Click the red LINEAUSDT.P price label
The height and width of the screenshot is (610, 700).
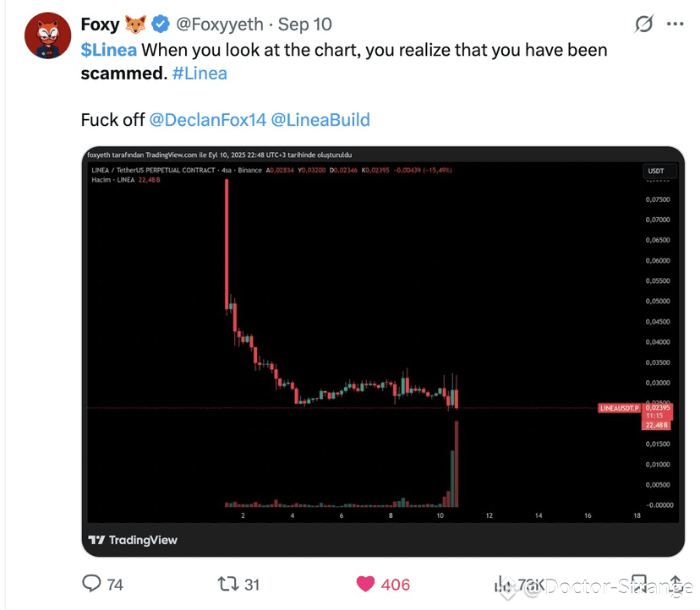[619, 408]
